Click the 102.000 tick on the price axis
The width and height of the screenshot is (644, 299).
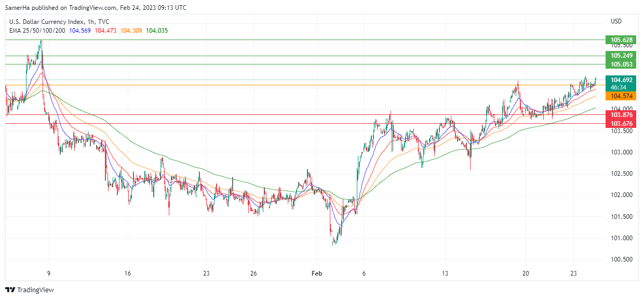pyautogui.click(x=621, y=195)
